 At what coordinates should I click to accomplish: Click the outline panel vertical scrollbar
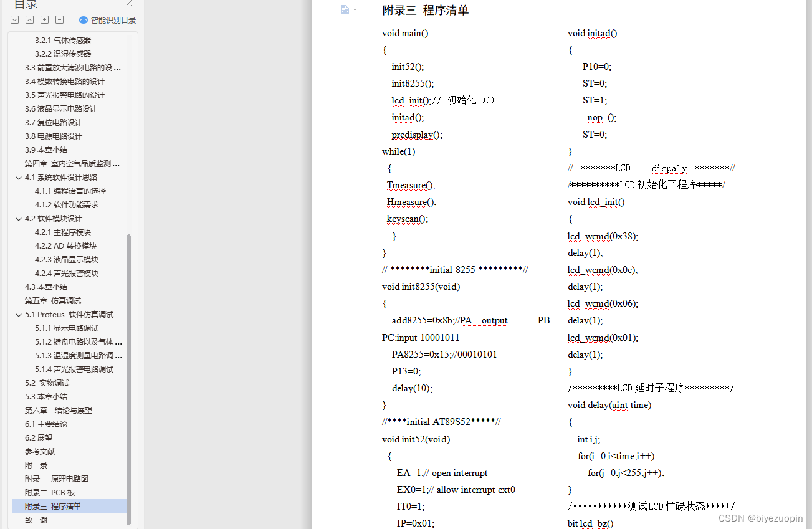tap(129, 379)
